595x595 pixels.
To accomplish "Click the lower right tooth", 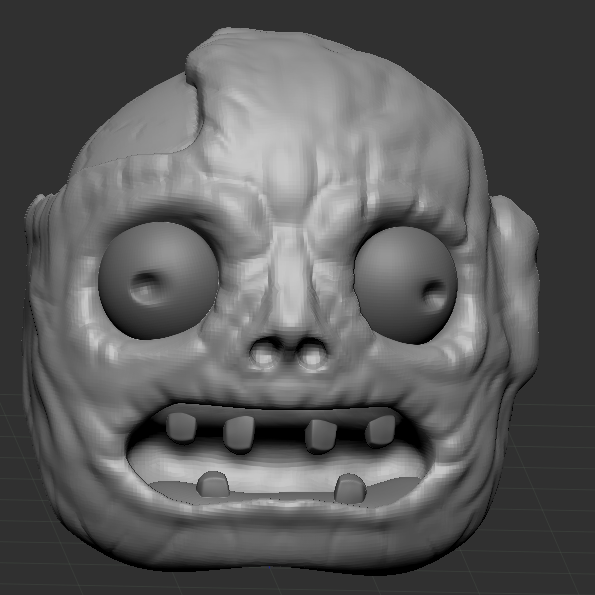I will pyautogui.click(x=350, y=489).
